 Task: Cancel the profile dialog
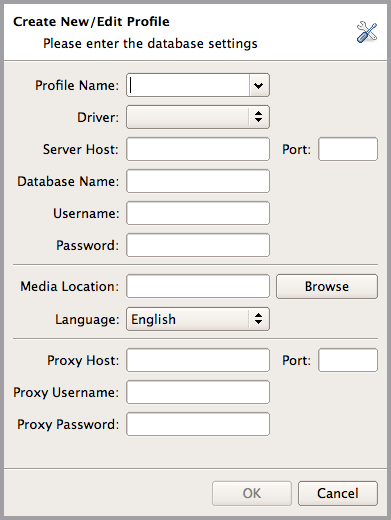point(338,493)
